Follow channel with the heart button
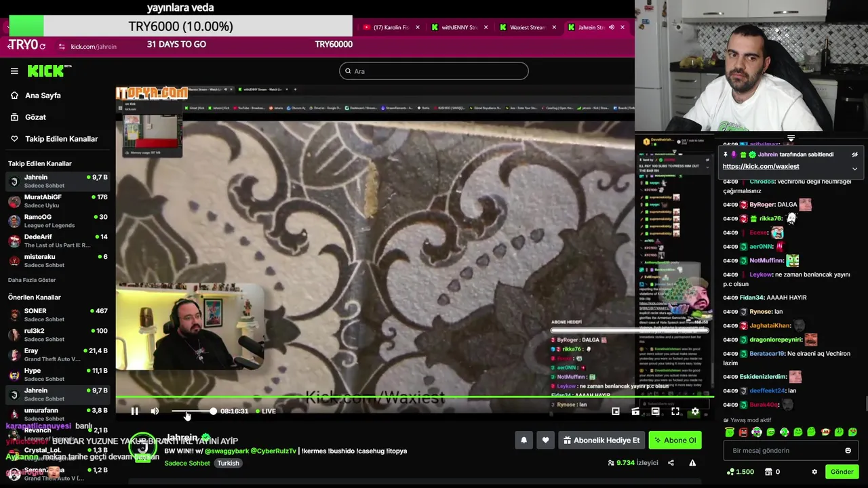The height and width of the screenshot is (488, 868). coord(545,441)
